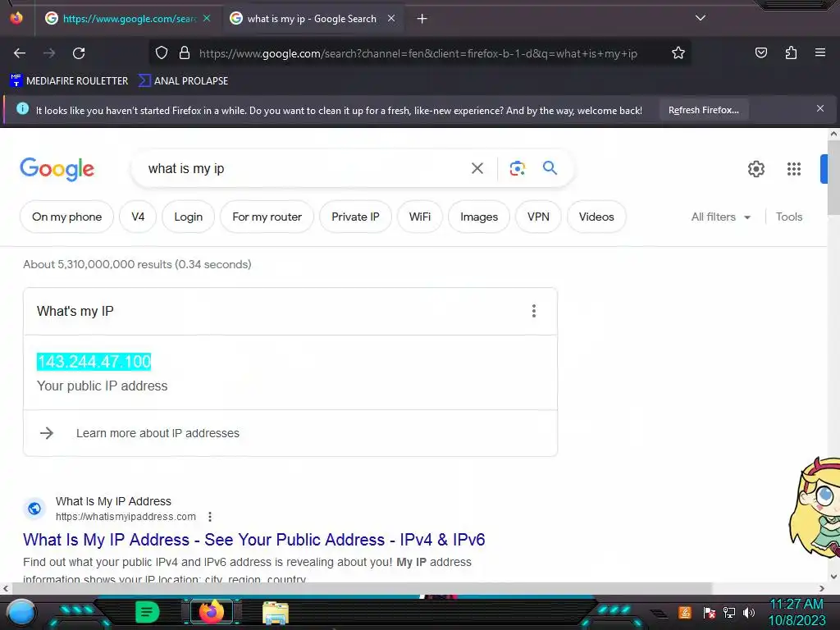
Task: Open the list all tabs chevron
Action: [x=701, y=18]
